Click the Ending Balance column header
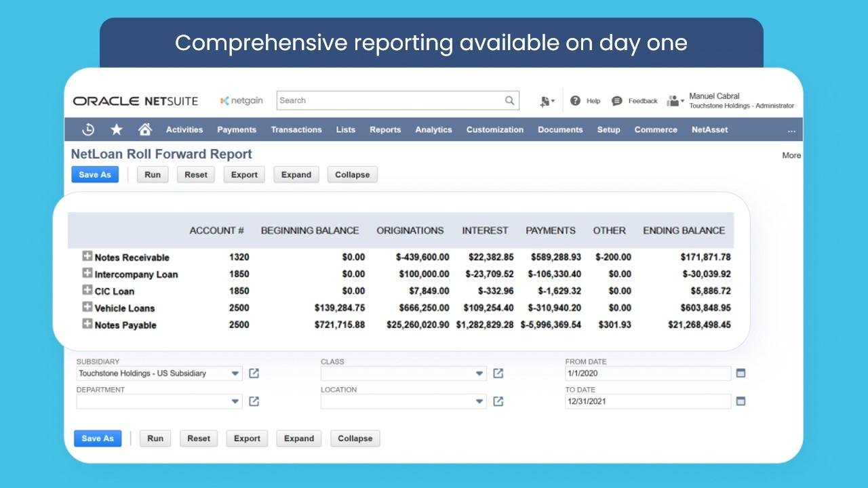Viewport: 868px width, 488px height. [x=684, y=230]
